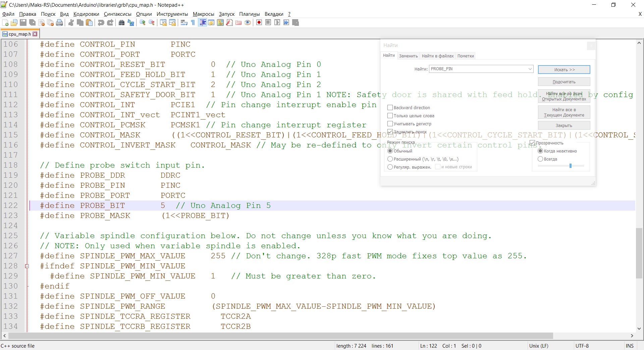Image resolution: width=644 pixels, height=350 pixels.
Task: Open the Синтаксисы menu
Action: coord(117,14)
